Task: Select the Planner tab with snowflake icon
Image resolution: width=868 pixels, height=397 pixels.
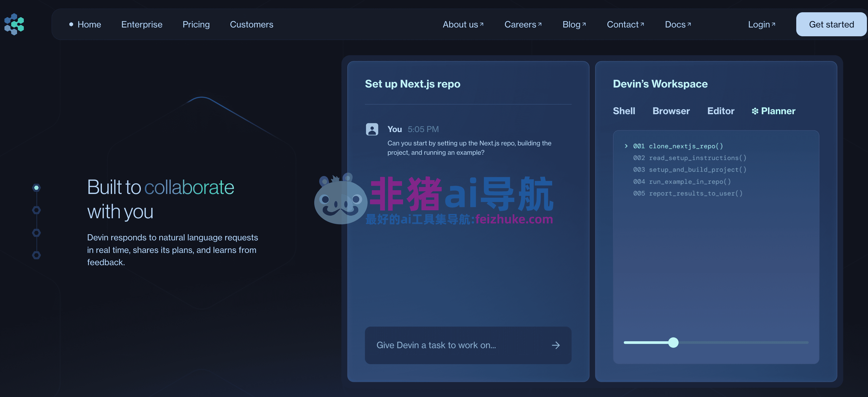Action: (x=773, y=111)
